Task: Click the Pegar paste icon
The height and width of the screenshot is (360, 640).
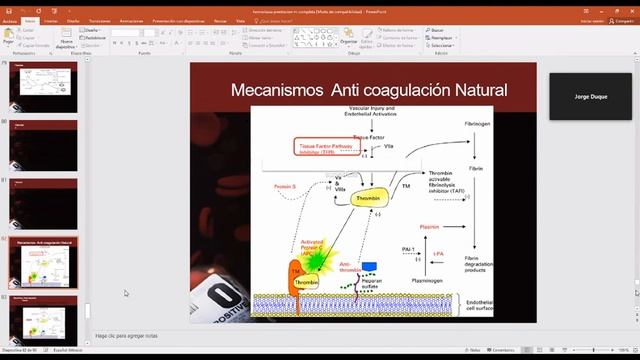Action: click(8, 34)
